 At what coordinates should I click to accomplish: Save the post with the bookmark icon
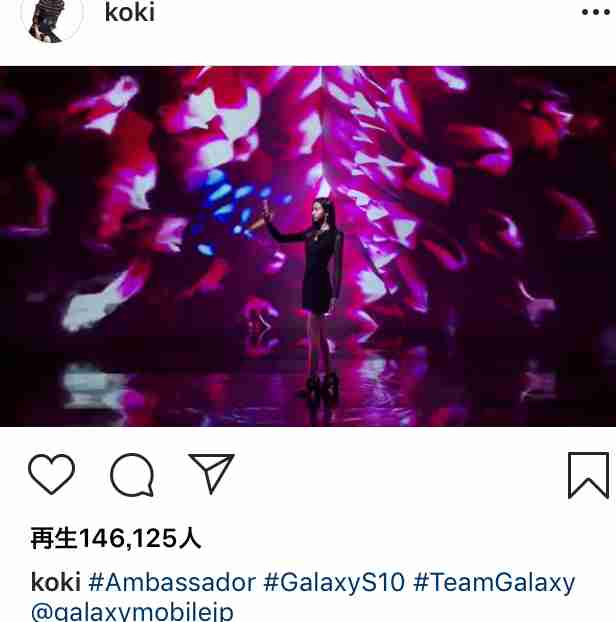coord(588,475)
